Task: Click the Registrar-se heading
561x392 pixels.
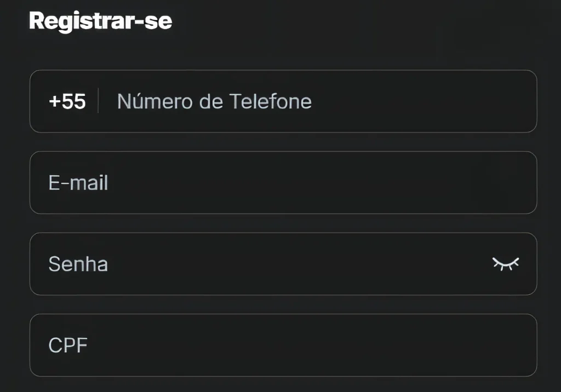Action: pos(101,21)
